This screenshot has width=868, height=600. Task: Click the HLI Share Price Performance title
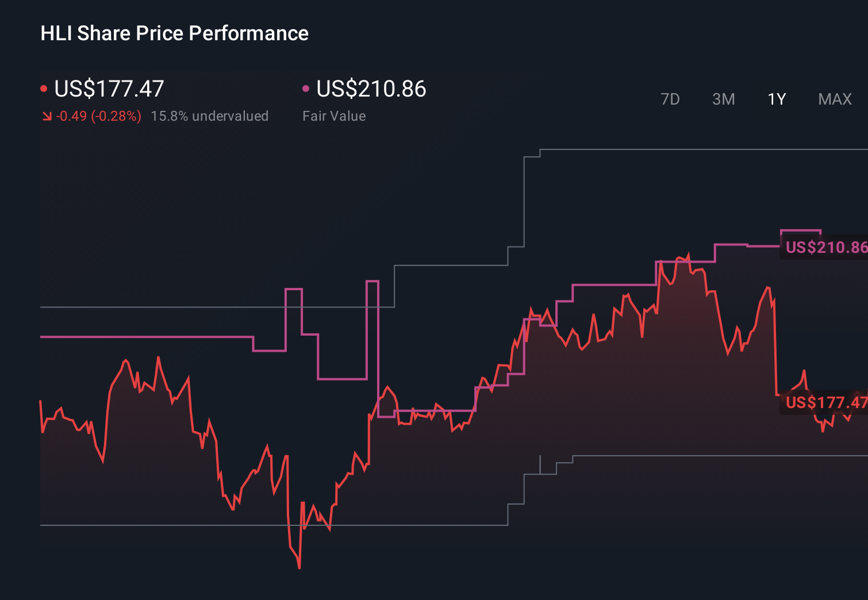point(174,33)
